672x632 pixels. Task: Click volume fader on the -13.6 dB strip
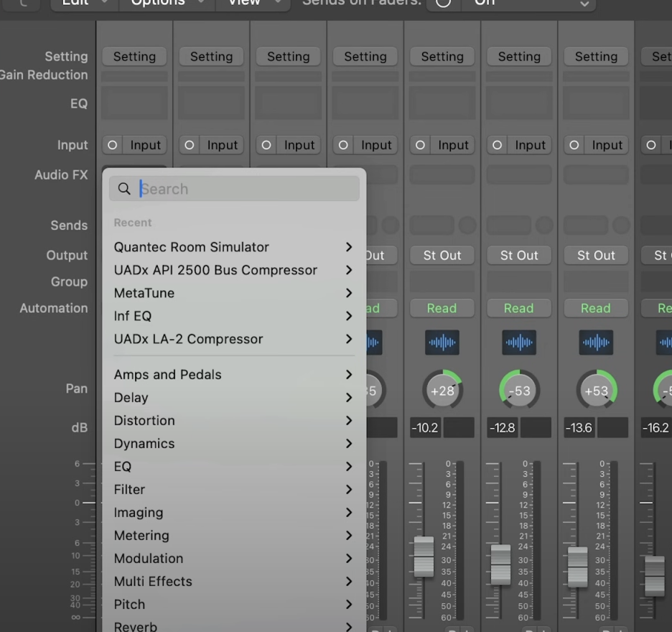pyautogui.click(x=577, y=567)
